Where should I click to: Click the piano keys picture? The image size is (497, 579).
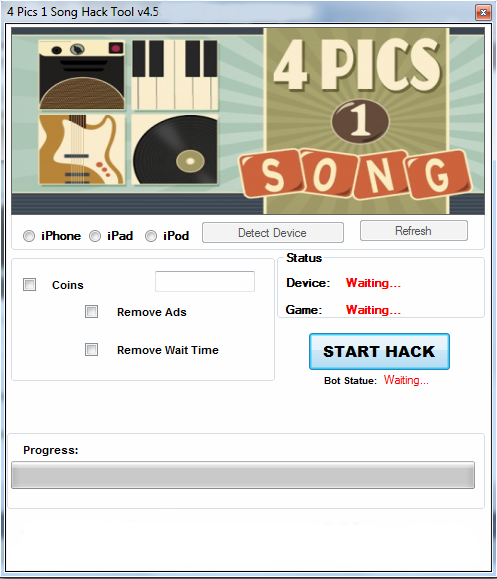pyautogui.click(x=175, y=75)
